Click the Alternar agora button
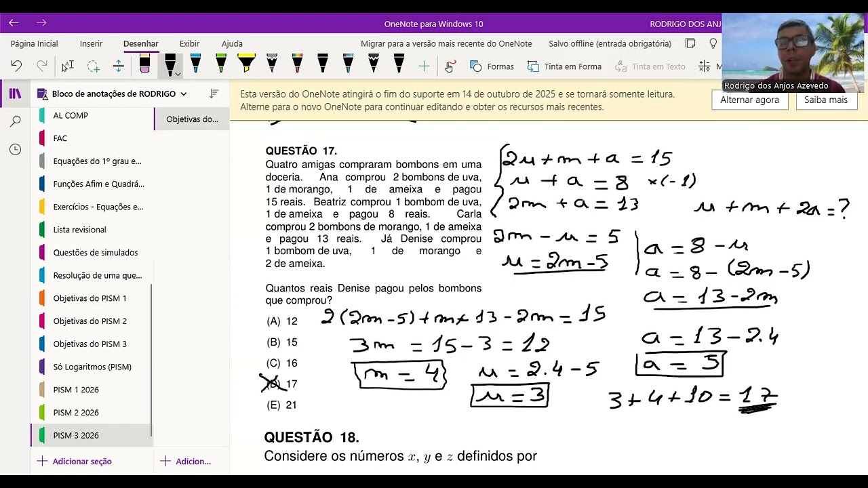 click(x=749, y=100)
